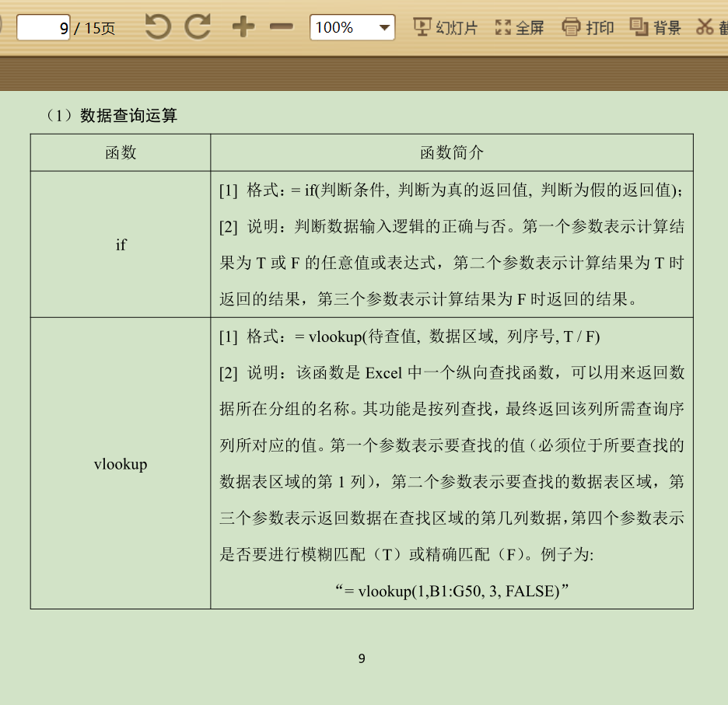This screenshot has width=728, height=705.
Task: Click the scissors icon in toolbar
Action: [x=705, y=27]
